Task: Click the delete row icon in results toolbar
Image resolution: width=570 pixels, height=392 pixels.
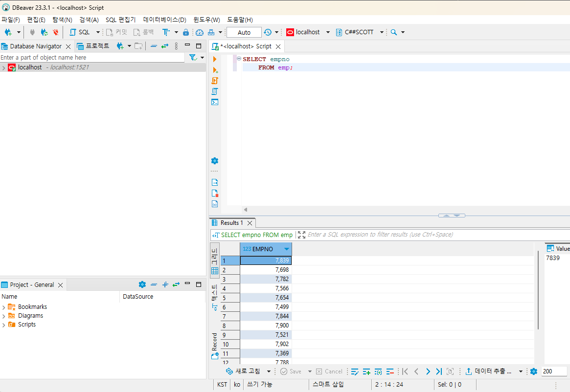Action: [390, 371]
